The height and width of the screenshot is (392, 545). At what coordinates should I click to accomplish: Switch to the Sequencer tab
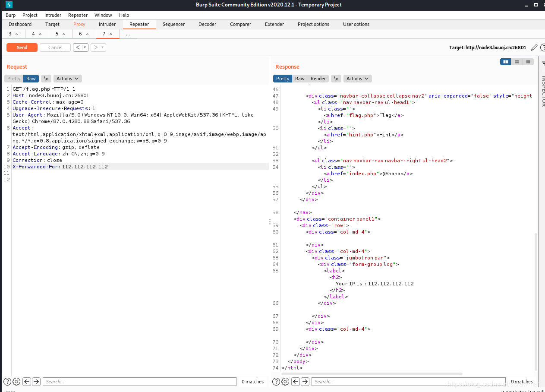tap(173, 24)
